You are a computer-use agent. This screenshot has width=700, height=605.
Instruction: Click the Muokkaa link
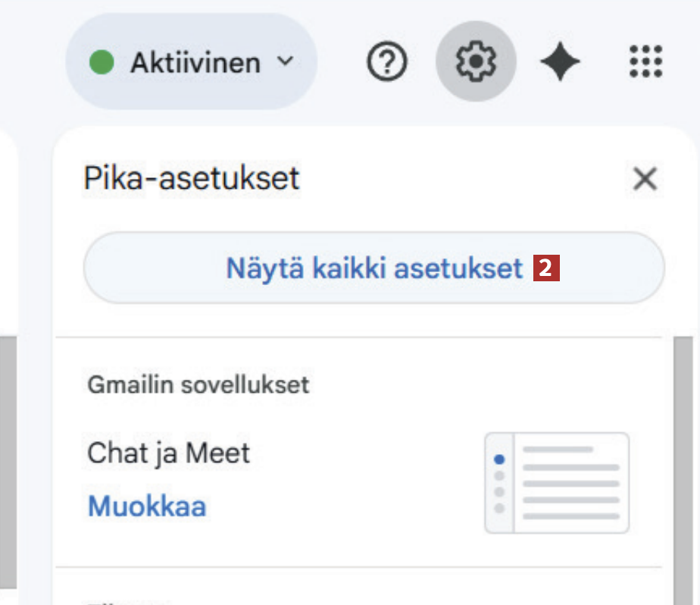(x=147, y=506)
